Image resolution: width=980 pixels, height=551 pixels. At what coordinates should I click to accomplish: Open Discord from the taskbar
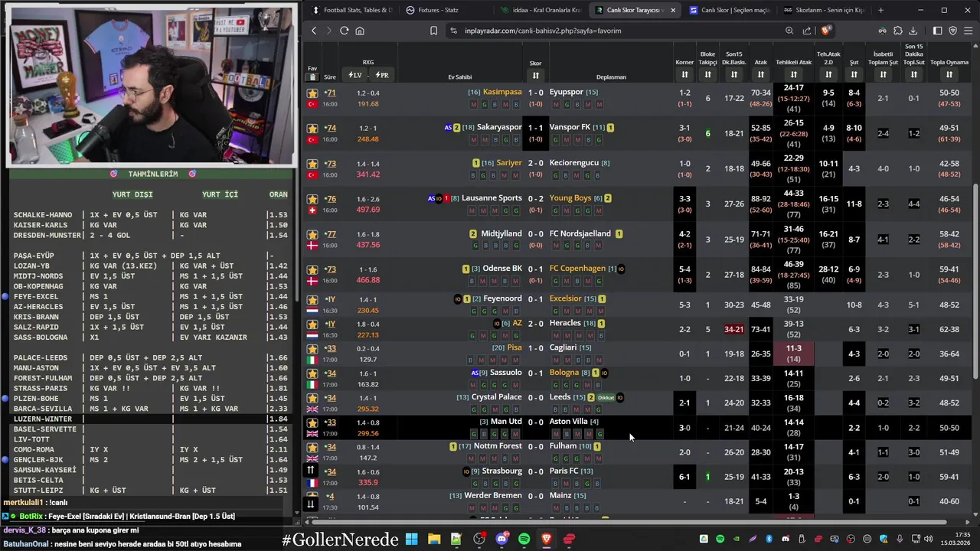coord(501,539)
